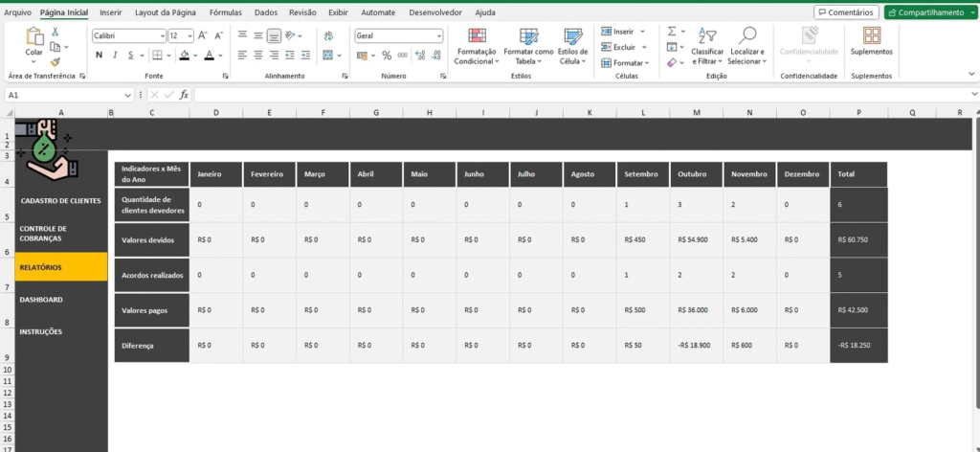Apply percent style to cell

[x=387, y=56]
